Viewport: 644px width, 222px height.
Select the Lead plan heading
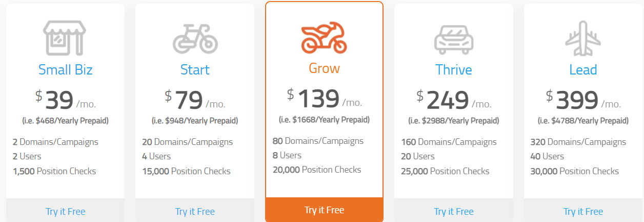pyautogui.click(x=583, y=69)
